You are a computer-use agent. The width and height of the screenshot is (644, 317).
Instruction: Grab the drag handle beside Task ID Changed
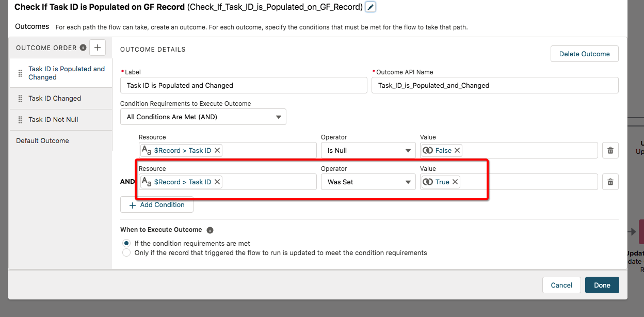[20, 98]
